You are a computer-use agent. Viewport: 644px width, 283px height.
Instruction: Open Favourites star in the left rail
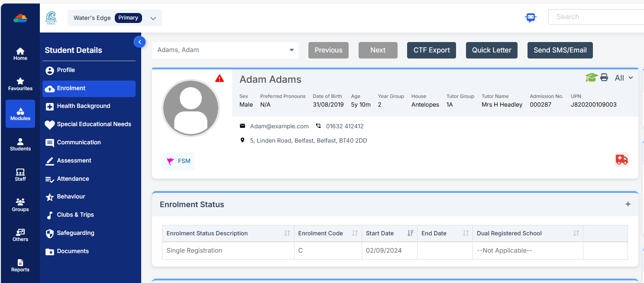coord(20,85)
